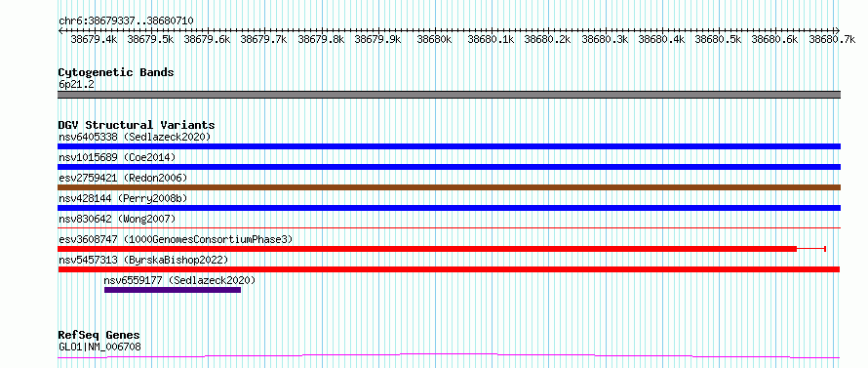Click the 38680.2k ruler mark
This screenshot has width=868, height=368.
point(548,39)
